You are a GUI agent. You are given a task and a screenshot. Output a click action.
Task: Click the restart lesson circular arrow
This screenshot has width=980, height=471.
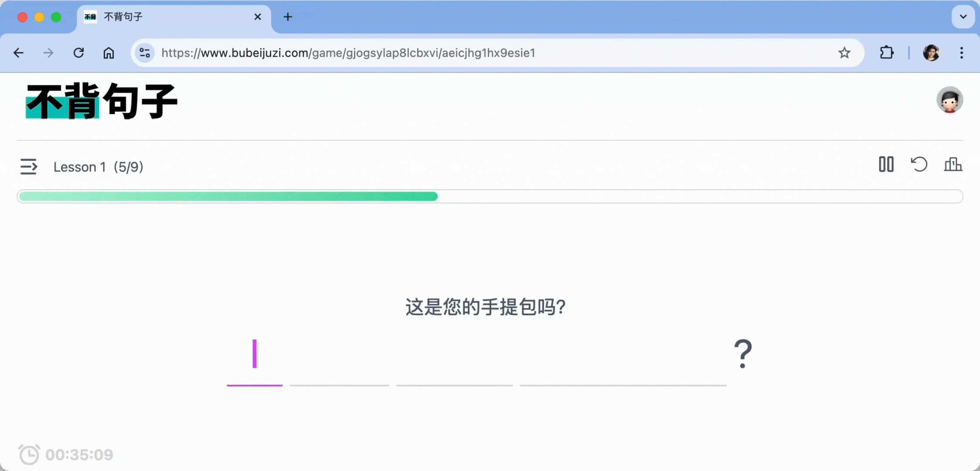click(919, 164)
